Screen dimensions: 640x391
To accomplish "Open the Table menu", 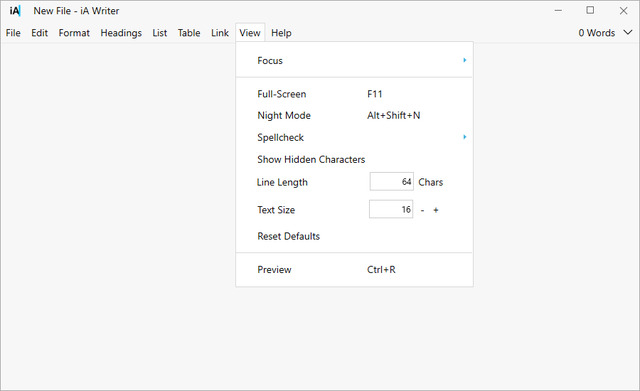I will pos(189,33).
